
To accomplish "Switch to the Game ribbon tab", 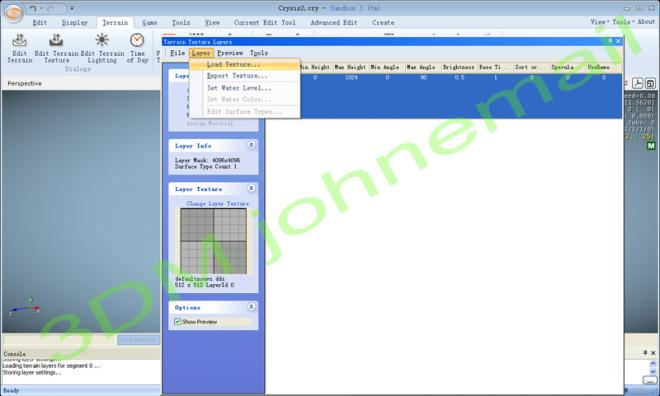I will 149,23.
